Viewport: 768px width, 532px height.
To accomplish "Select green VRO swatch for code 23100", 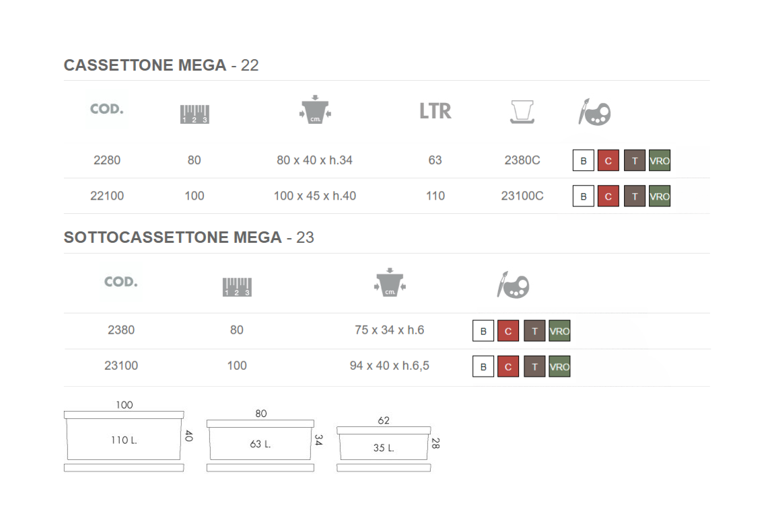I will pyautogui.click(x=559, y=367).
